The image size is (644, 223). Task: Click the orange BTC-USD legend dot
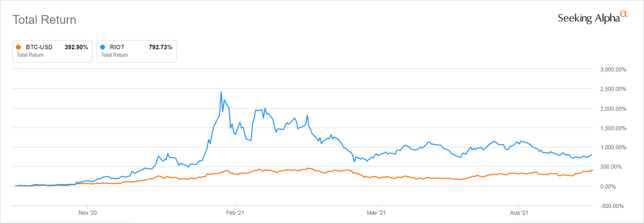point(19,47)
